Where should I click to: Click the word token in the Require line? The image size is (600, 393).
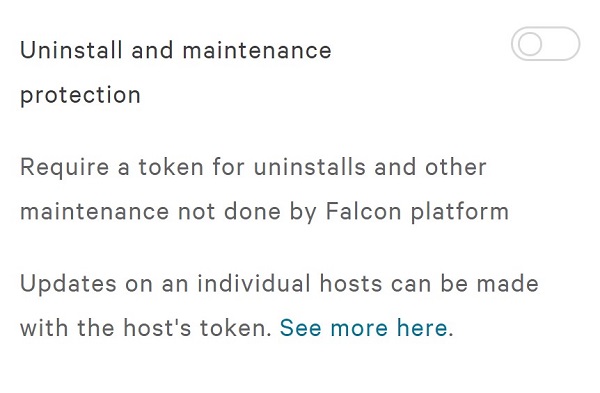[171, 167]
